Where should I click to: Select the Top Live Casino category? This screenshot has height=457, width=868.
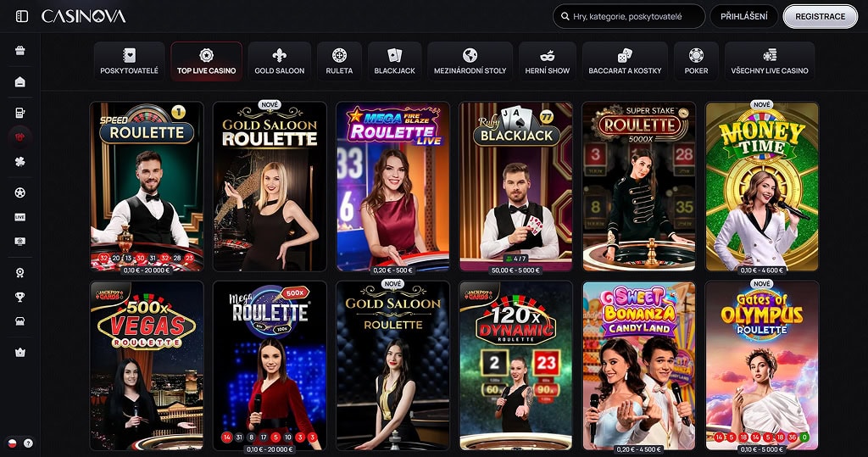point(207,62)
